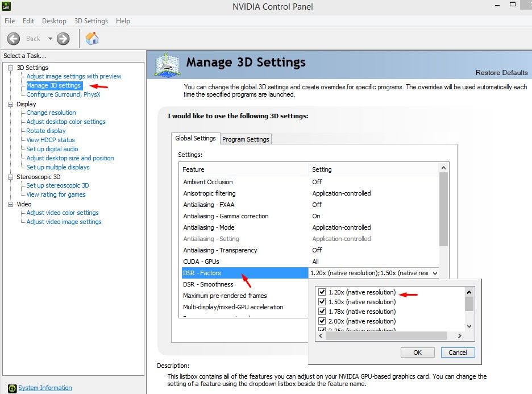
Task: Switch to the Program Settings tab
Action: point(246,139)
